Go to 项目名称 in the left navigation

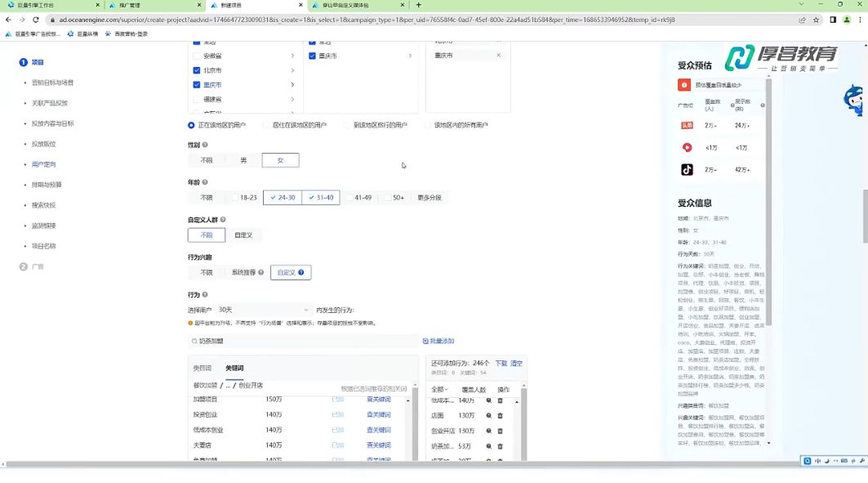click(x=44, y=246)
